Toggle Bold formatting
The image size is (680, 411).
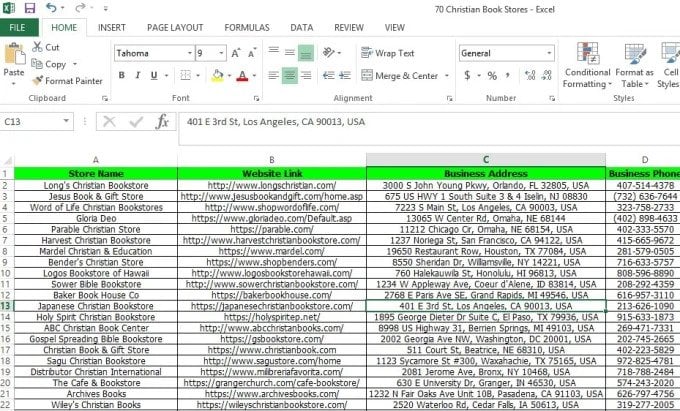pyautogui.click(x=122, y=75)
